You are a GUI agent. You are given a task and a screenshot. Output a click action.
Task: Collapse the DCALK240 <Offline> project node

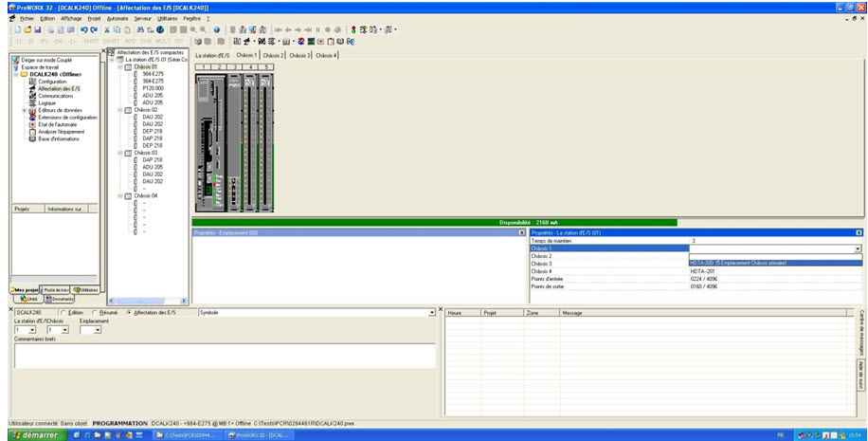coord(17,74)
